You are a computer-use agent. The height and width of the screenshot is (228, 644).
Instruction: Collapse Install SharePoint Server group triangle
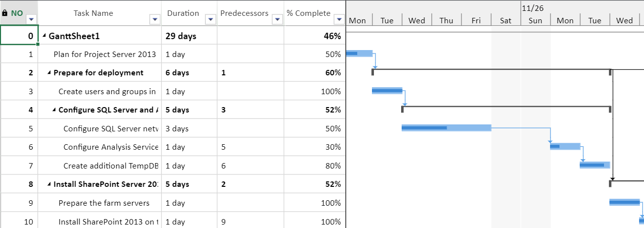coord(49,184)
